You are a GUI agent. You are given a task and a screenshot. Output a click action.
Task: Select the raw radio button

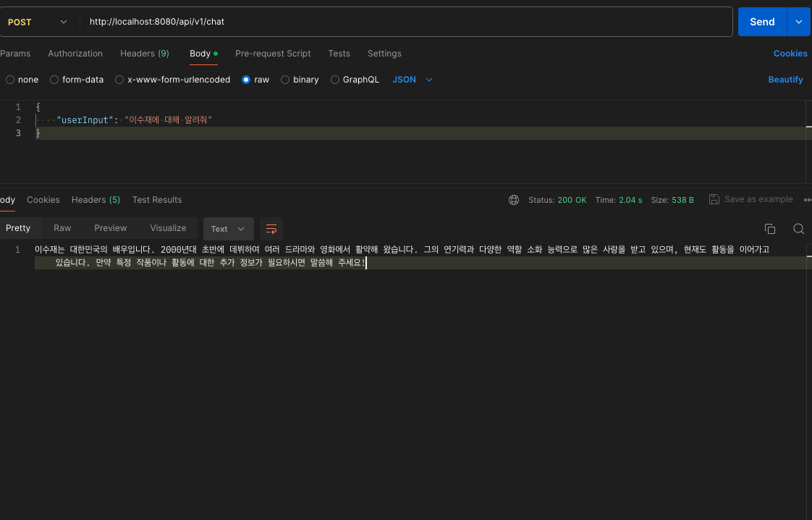click(x=246, y=80)
